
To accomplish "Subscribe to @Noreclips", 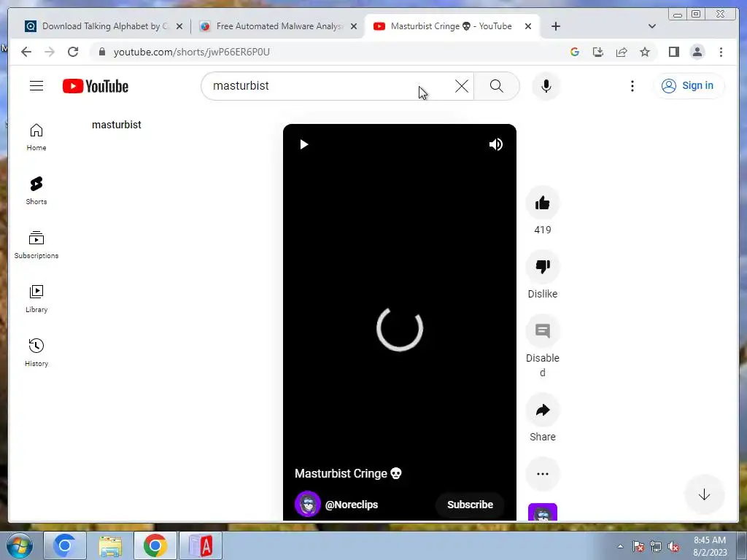I will tap(470, 505).
